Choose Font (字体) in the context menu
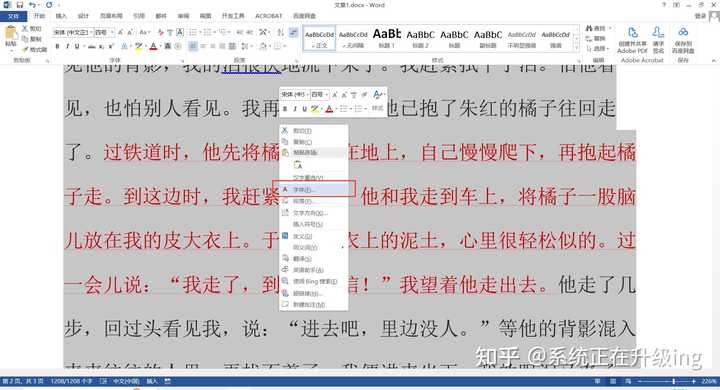720x390 pixels. 314,189
